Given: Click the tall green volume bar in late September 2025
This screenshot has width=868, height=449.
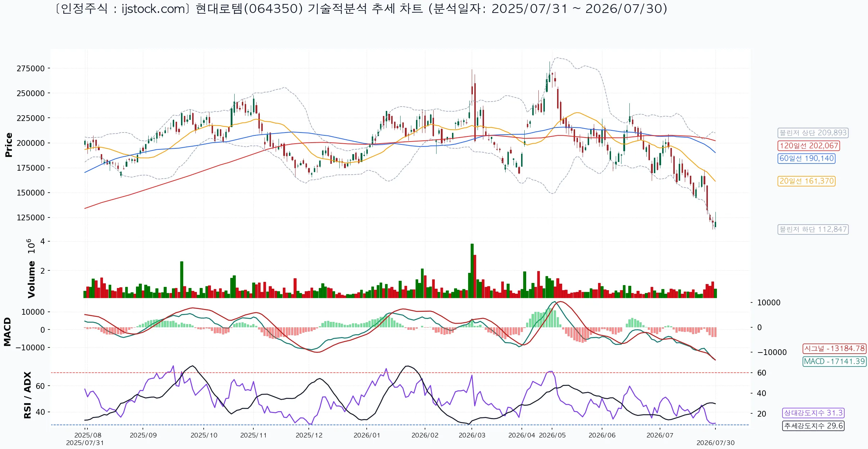Looking at the screenshot, I should (182, 280).
